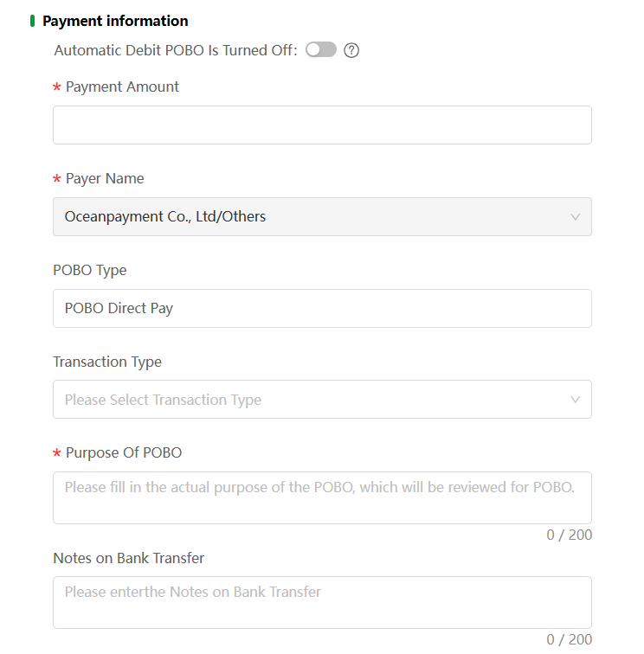Click the Transaction Type chevron arrow
644x654 pixels.
[575, 400]
